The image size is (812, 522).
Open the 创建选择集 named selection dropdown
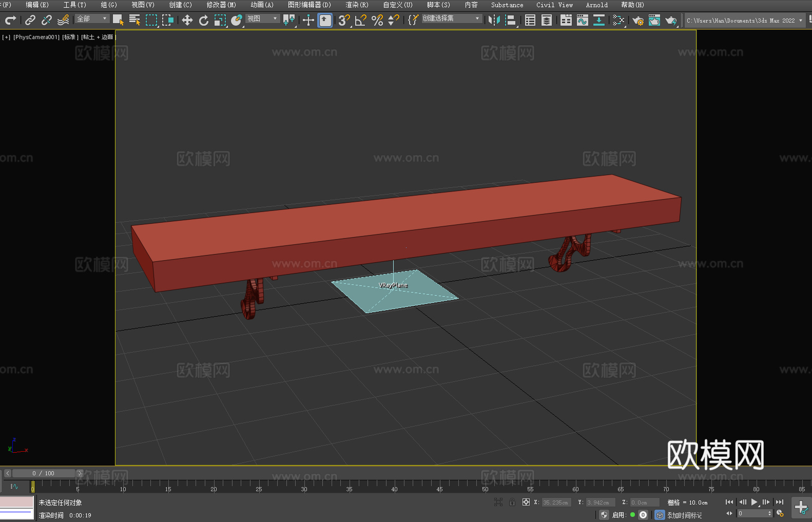point(452,18)
